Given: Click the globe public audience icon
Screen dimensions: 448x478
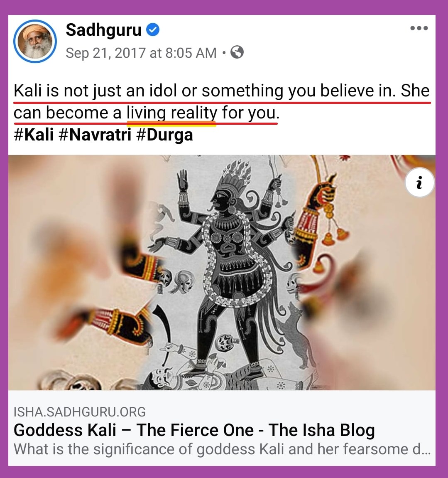Looking at the screenshot, I should click(x=237, y=52).
